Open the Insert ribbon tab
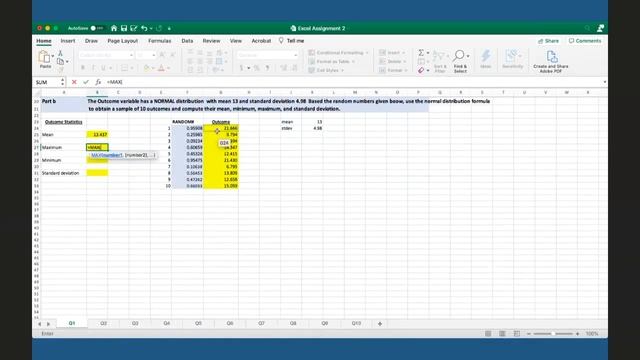Image resolution: width=640 pixels, height=360 pixels. click(68, 41)
